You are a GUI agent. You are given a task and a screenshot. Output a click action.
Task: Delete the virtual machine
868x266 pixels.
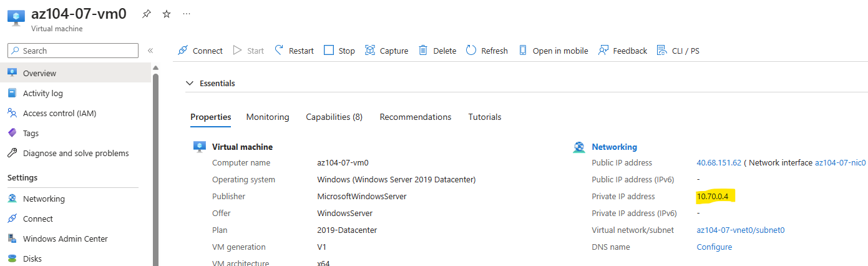click(437, 51)
